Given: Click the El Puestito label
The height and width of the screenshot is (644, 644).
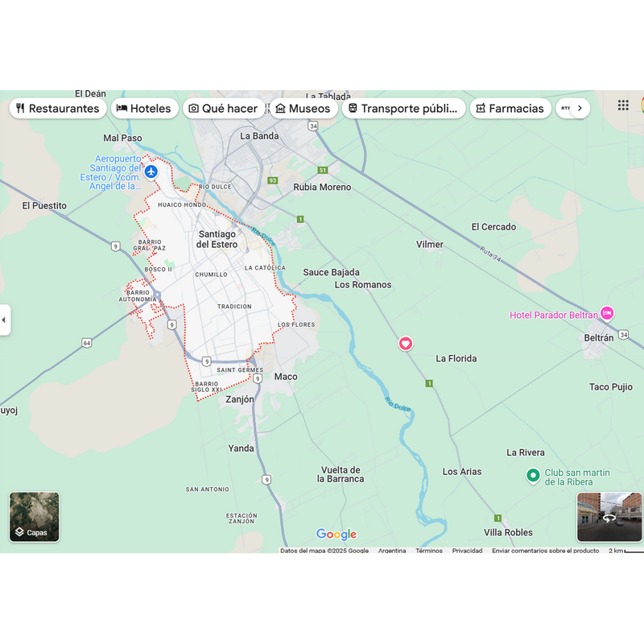Looking at the screenshot, I should click(44, 206).
